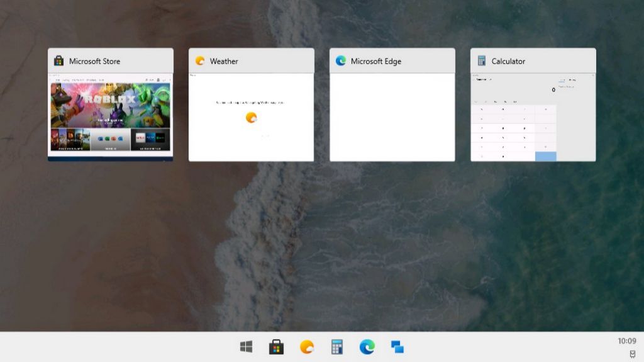Open Calculator via its taskbar icon
This screenshot has width=644, height=362.
[x=337, y=347]
